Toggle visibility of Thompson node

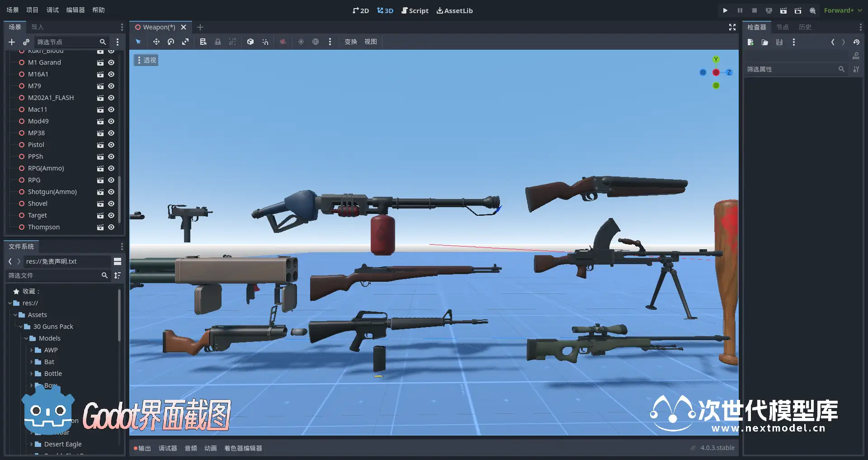click(111, 227)
